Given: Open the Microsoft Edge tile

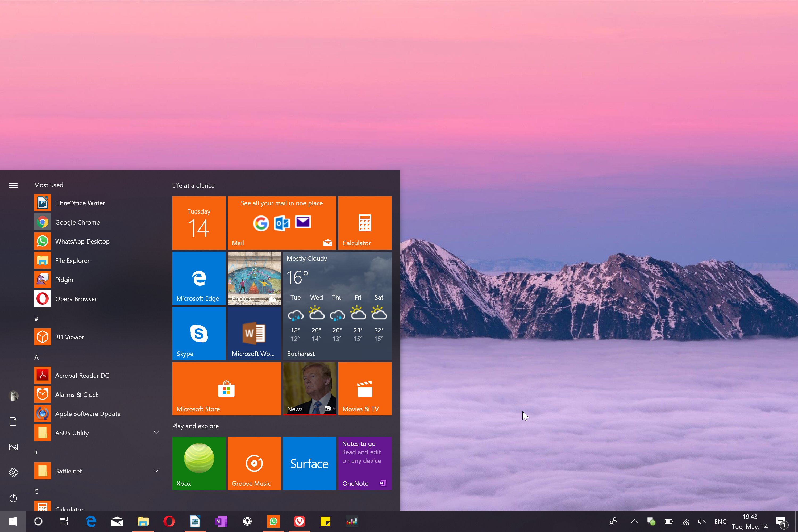Looking at the screenshot, I should [x=199, y=278].
